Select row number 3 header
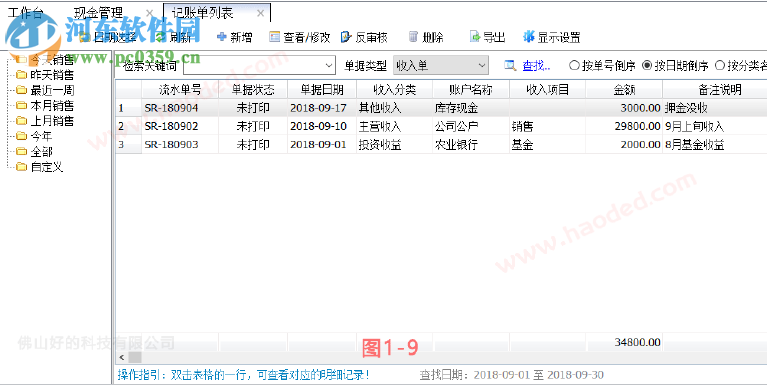This screenshot has width=767, height=387. (x=129, y=145)
